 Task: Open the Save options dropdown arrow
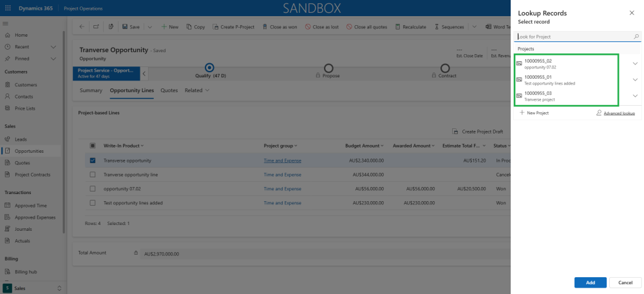coord(150,26)
